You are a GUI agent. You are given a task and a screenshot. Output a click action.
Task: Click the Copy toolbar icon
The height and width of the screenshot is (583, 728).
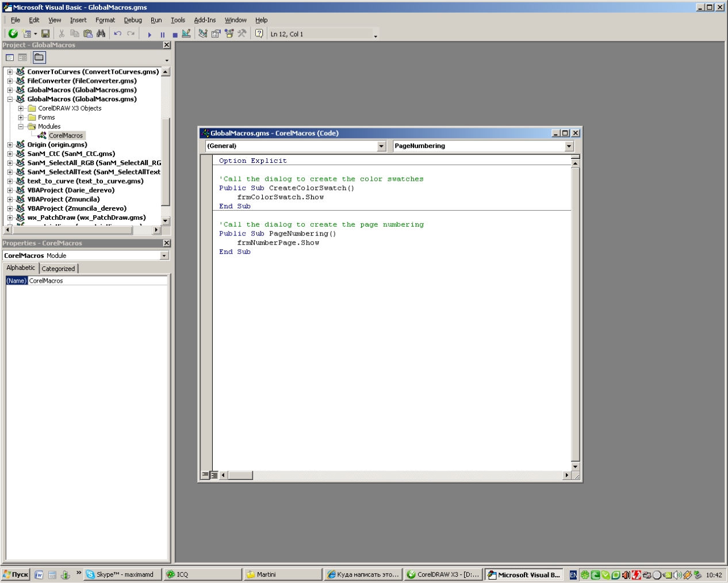click(x=75, y=34)
